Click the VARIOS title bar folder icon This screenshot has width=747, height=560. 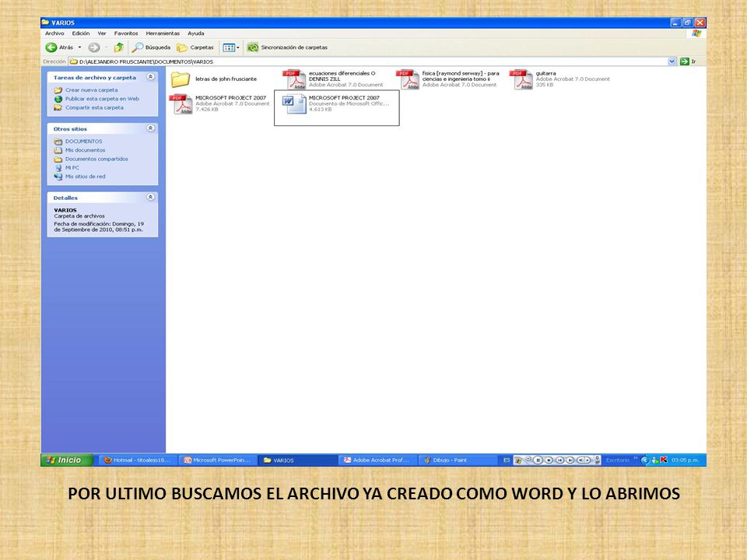pos(45,23)
